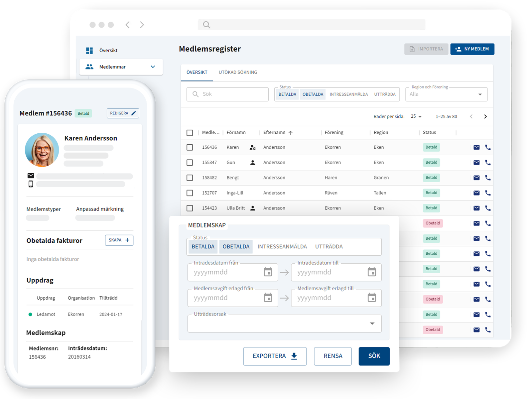Click the email icon for Karen Andersson's row
Screen dimensions: 532x399
click(476, 147)
